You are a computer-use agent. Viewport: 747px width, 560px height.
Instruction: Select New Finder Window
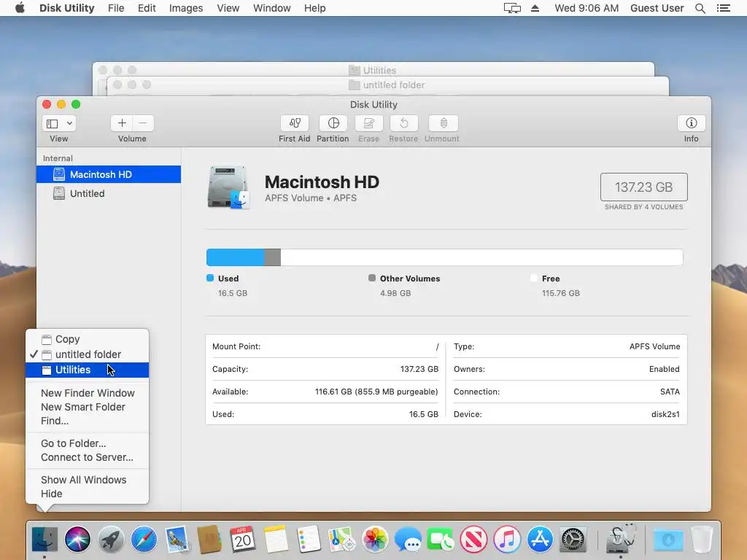(88, 393)
